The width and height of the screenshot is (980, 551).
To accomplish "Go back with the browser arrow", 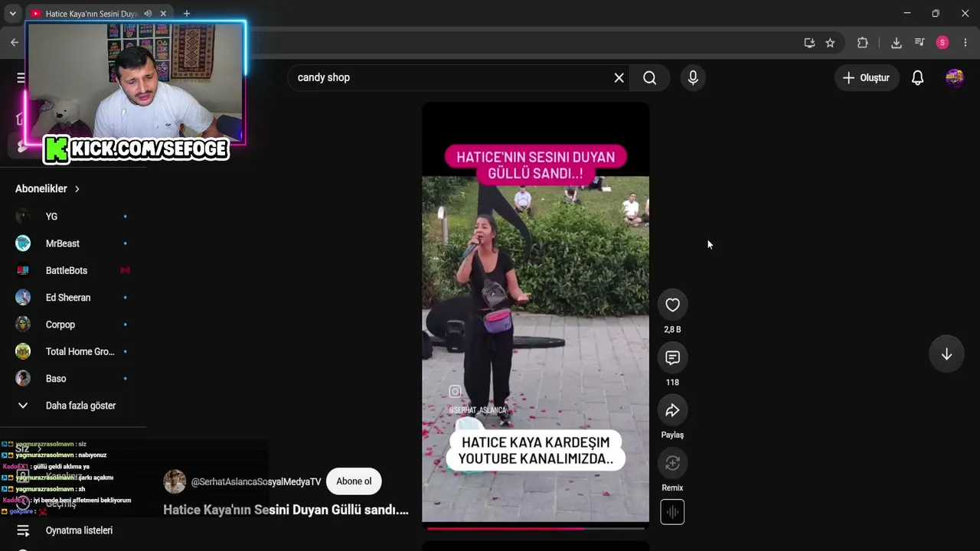I will coord(15,43).
